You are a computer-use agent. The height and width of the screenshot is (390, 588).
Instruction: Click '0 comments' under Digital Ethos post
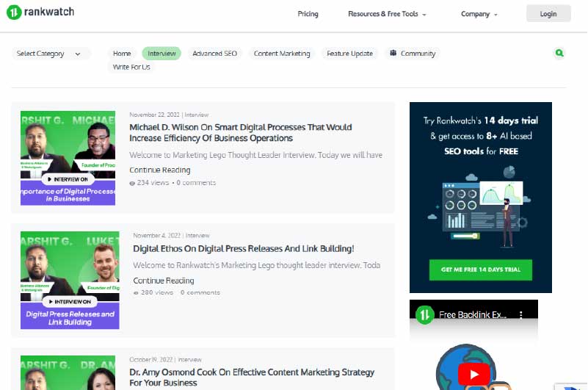click(x=200, y=292)
